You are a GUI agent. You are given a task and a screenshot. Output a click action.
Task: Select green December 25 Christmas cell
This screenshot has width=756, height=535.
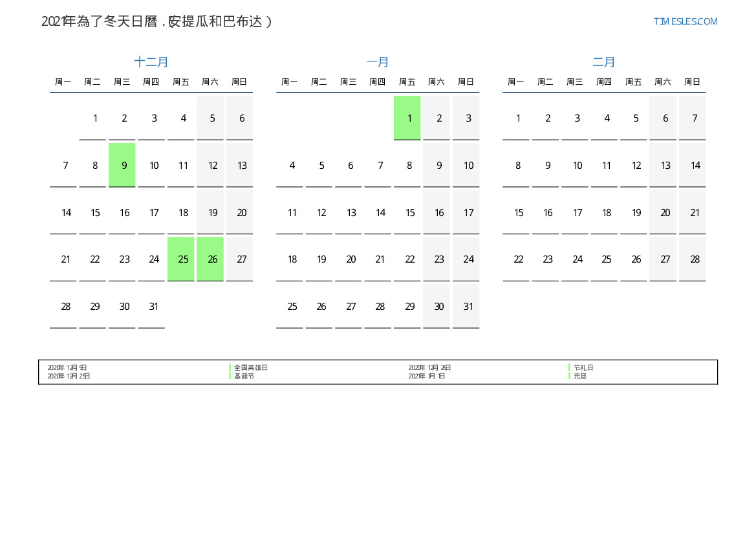click(181, 259)
